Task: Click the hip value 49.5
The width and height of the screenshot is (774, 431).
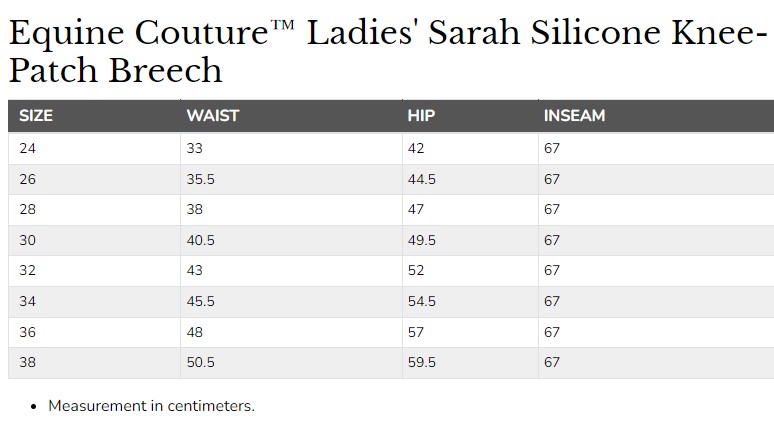Action: (x=422, y=240)
